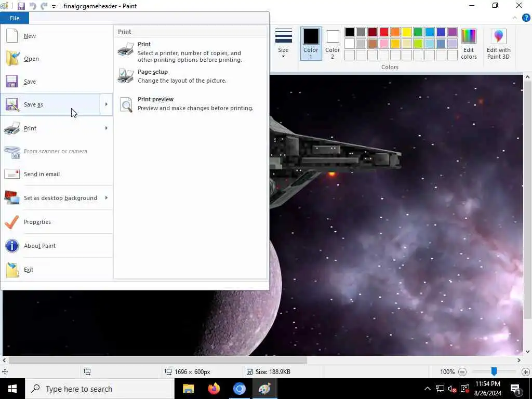Choose Open from the File menu
This screenshot has height=399, width=532.
57,58
